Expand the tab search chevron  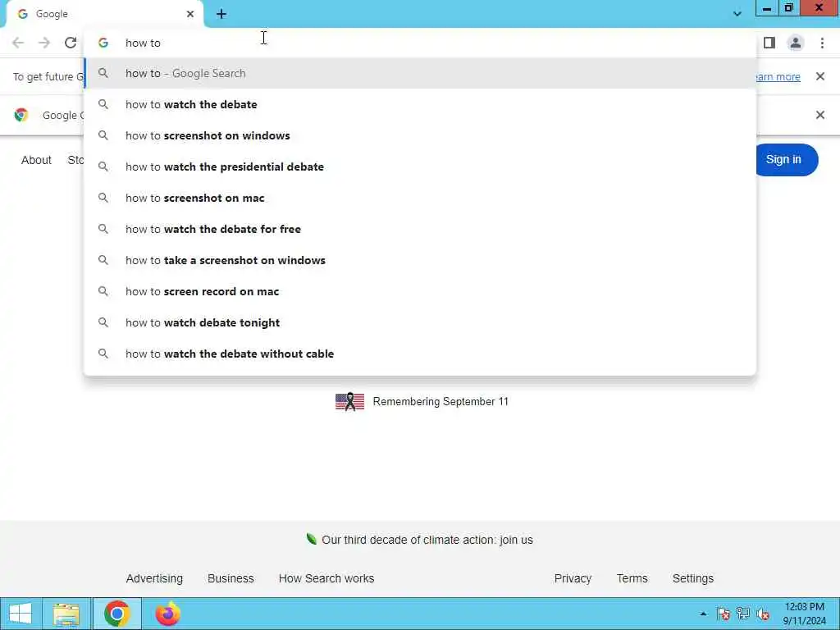[737, 14]
